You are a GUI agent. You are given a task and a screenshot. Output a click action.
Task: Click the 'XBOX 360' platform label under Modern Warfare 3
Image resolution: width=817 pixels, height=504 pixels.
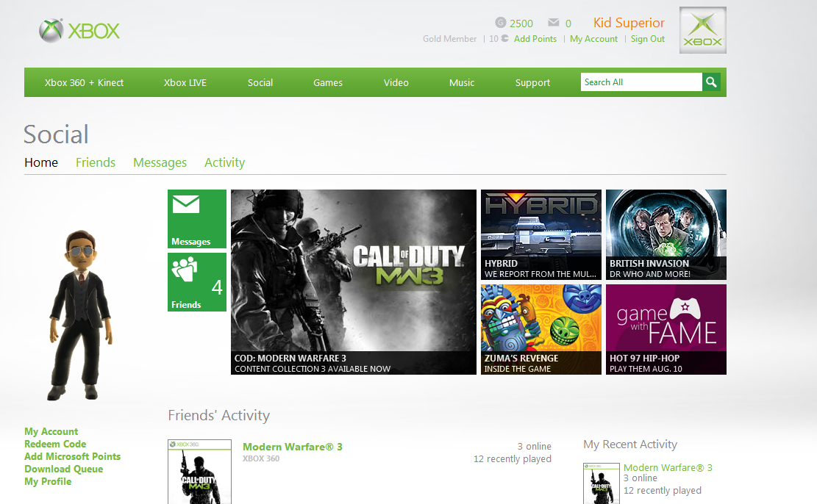click(x=261, y=458)
